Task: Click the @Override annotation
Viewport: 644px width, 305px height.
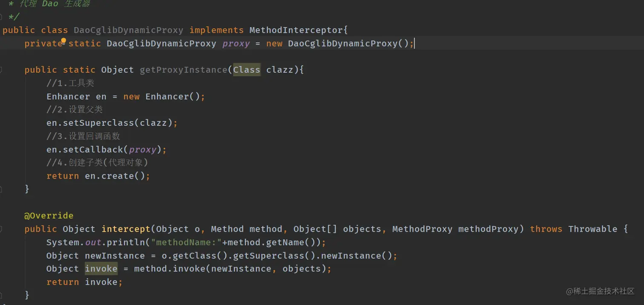Action: tap(49, 215)
